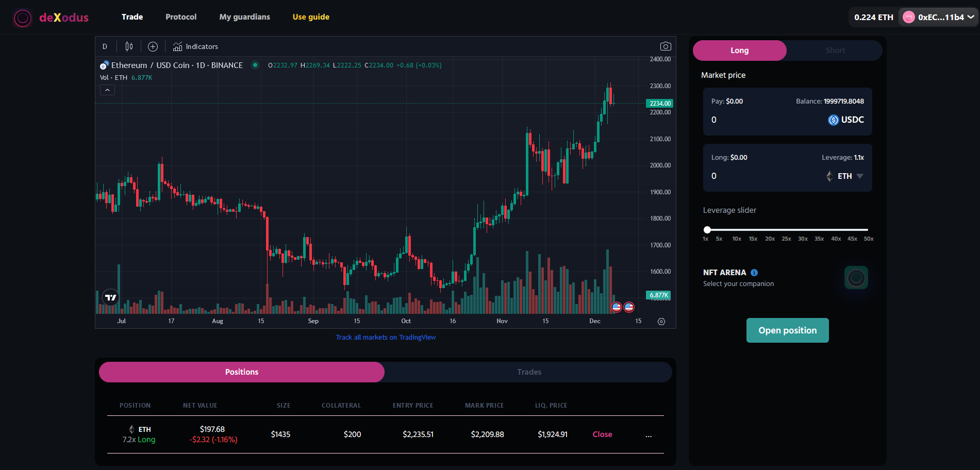Image resolution: width=980 pixels, height=470 pixels.
Task: Click the $197.68 net value cell
Action: click(x=212, y=429)
